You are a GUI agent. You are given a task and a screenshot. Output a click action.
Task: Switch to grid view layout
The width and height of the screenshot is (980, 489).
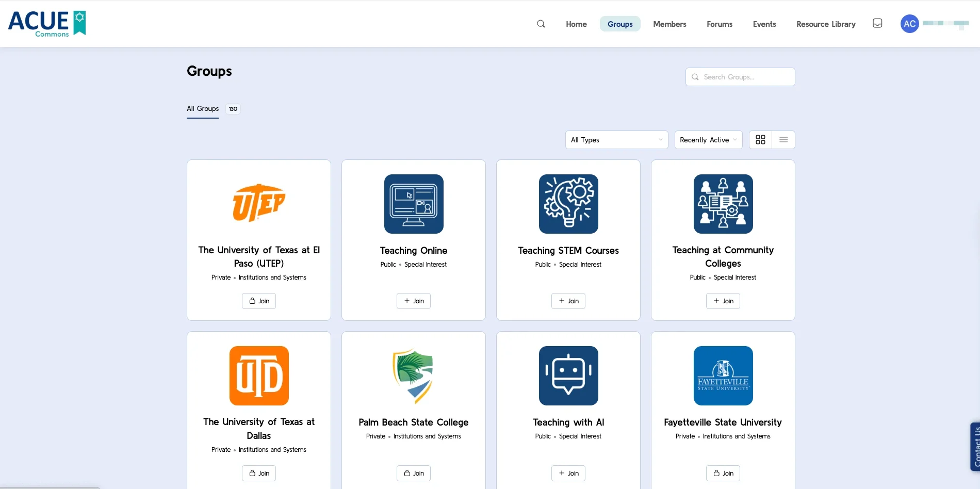click(x=760, y=140)
